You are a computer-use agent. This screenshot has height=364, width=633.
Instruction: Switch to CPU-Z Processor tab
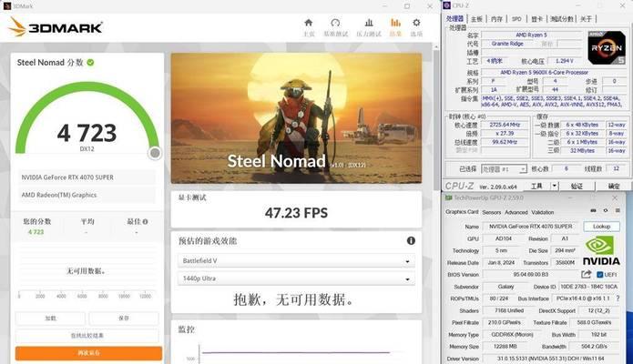455,19
